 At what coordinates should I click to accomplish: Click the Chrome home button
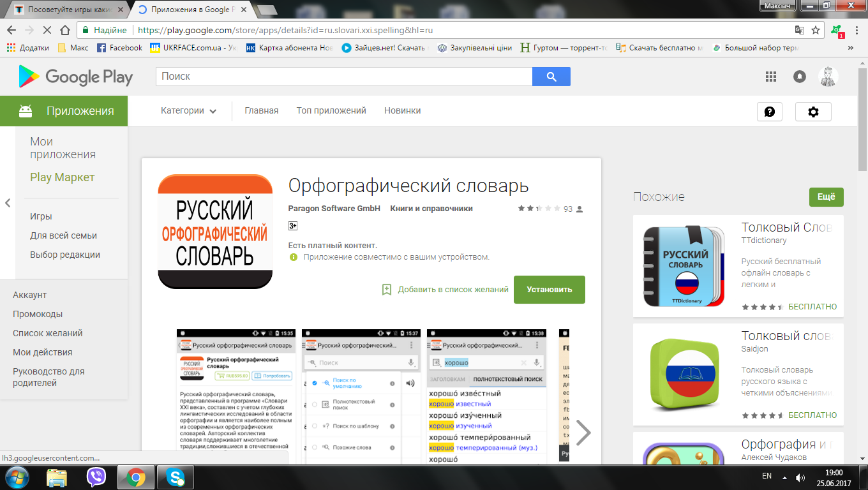pos(64,30)
